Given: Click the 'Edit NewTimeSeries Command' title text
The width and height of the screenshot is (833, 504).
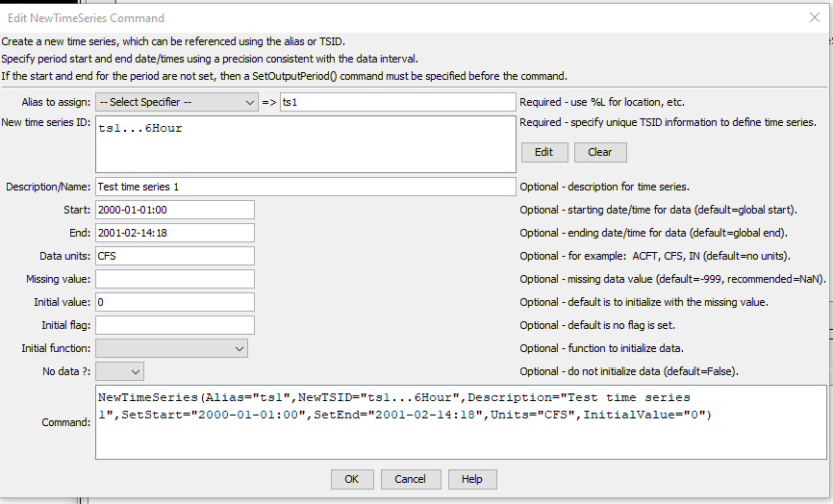Looking at the screenshot, I should (x=86, y=18).
